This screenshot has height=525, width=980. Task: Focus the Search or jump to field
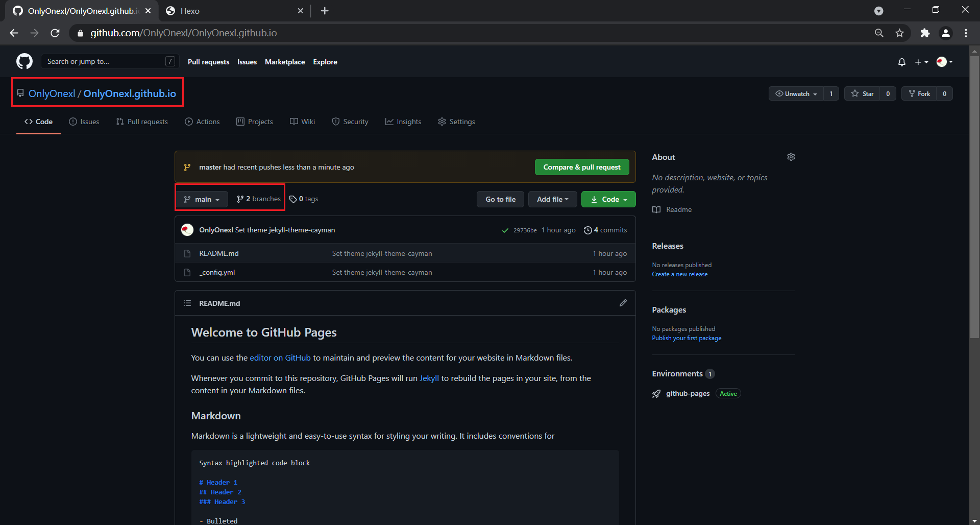(x=109, y=61)
